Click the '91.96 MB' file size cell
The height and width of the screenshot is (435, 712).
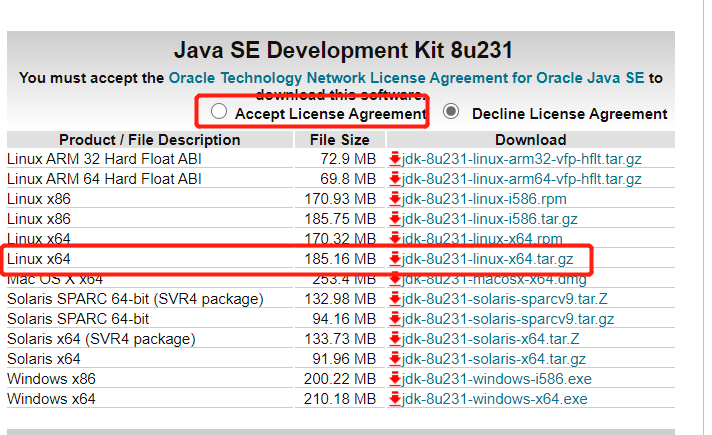pyautogui.click(x=344, y=359)
